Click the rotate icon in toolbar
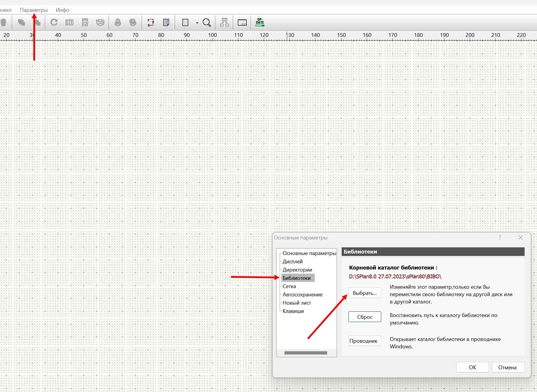Viewport: 537px width, 392px height. click(x=54, y=22)
